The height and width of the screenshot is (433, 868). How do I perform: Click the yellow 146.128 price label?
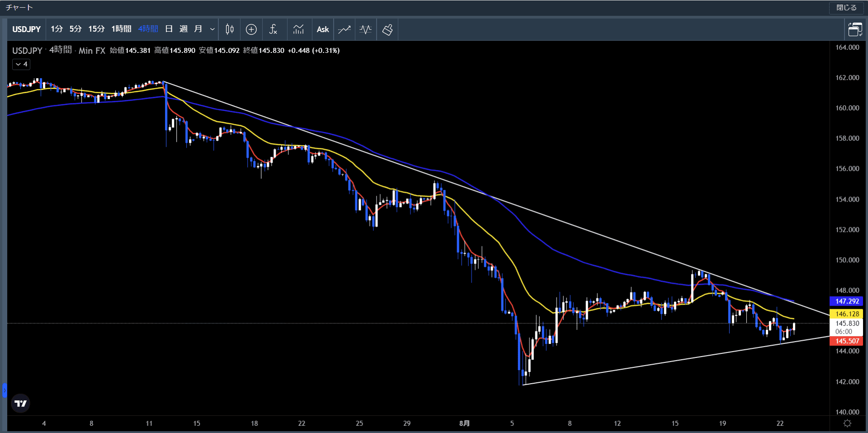pos(847,314)
